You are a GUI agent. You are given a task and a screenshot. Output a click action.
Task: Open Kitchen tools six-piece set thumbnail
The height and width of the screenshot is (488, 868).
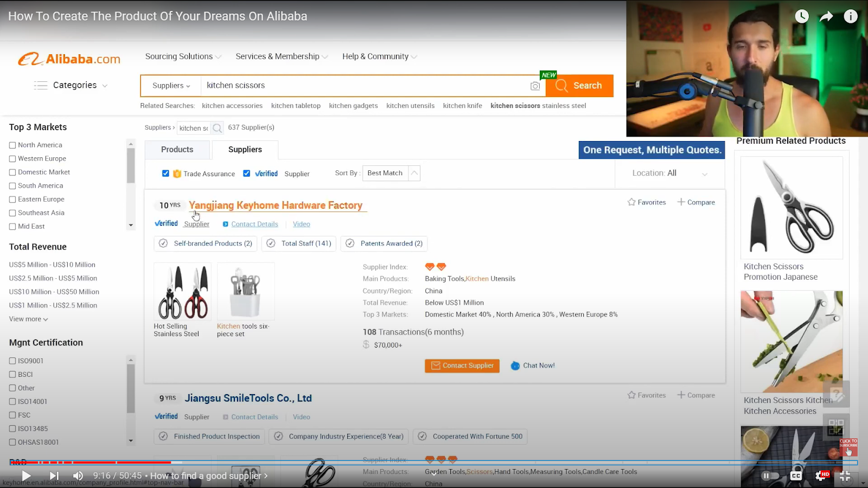(x=246, y=291)
